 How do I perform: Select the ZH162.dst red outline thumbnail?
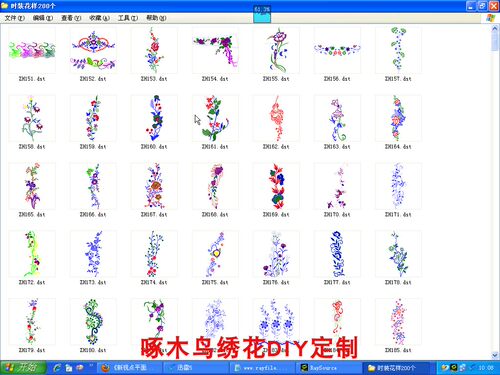click(x=276, y=118)
